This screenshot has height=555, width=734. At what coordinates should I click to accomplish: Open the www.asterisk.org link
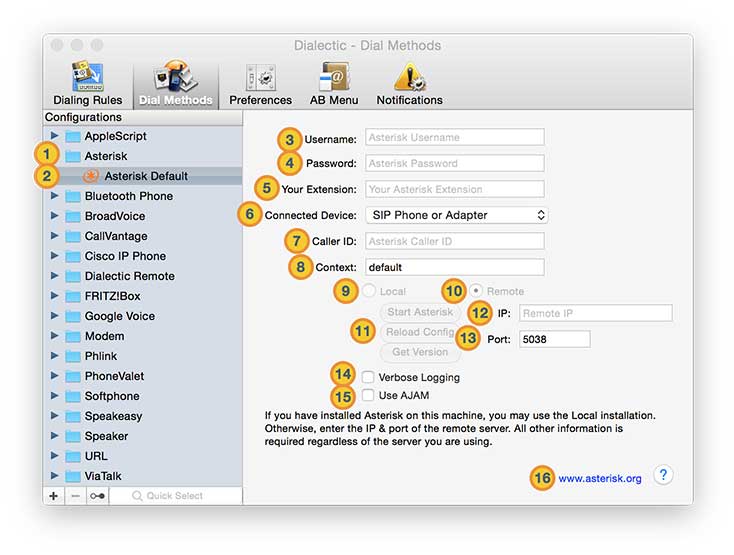click(600, 478)
